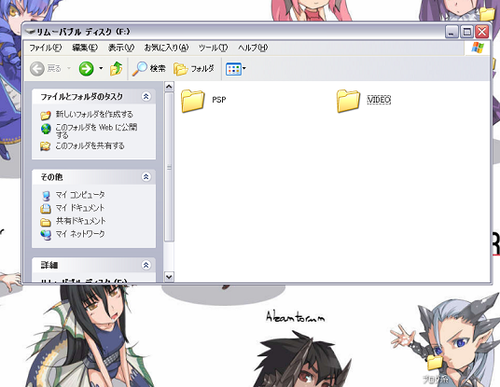500x387 pixels.
Task: Click このフォルダを共有する task link
Action: pos(90,146)
